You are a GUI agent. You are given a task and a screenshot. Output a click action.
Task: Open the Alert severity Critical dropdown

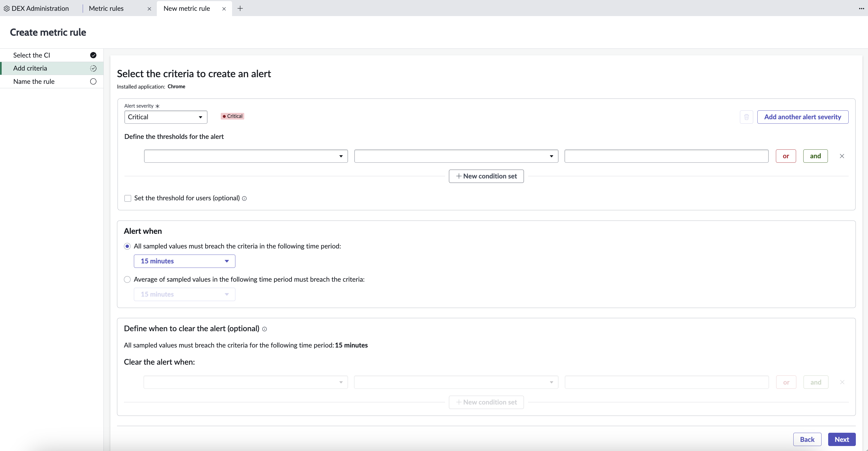[166, 117]
